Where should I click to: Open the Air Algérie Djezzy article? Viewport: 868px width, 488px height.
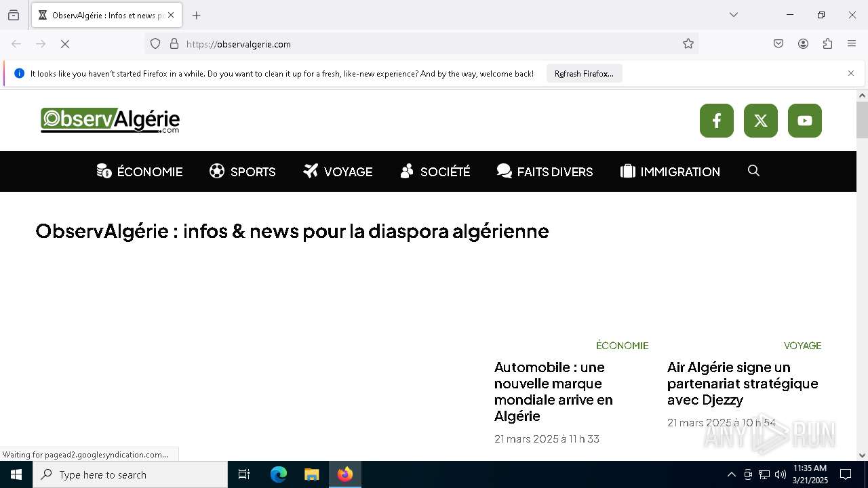pyautogui.click(x=743, y=384)
